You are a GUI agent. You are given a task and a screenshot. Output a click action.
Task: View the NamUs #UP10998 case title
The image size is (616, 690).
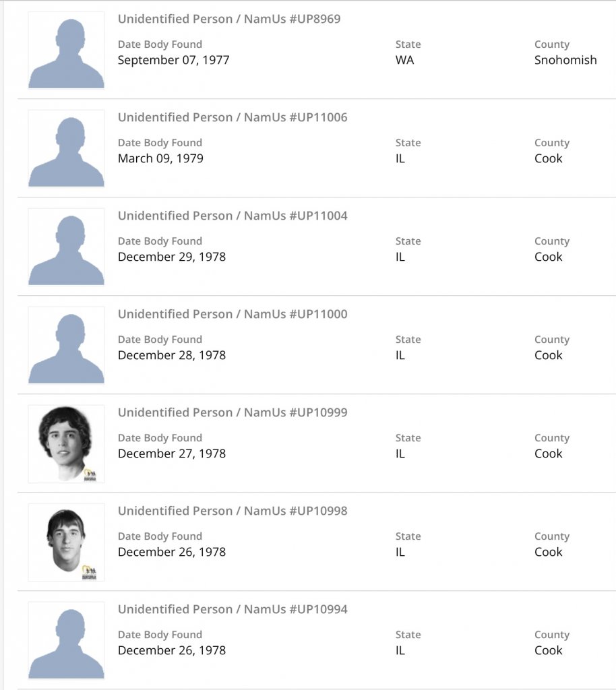pos(233,511)
